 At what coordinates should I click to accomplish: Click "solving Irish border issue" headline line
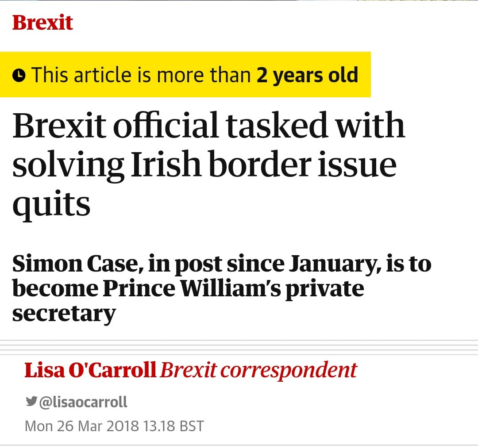[204, 164]
